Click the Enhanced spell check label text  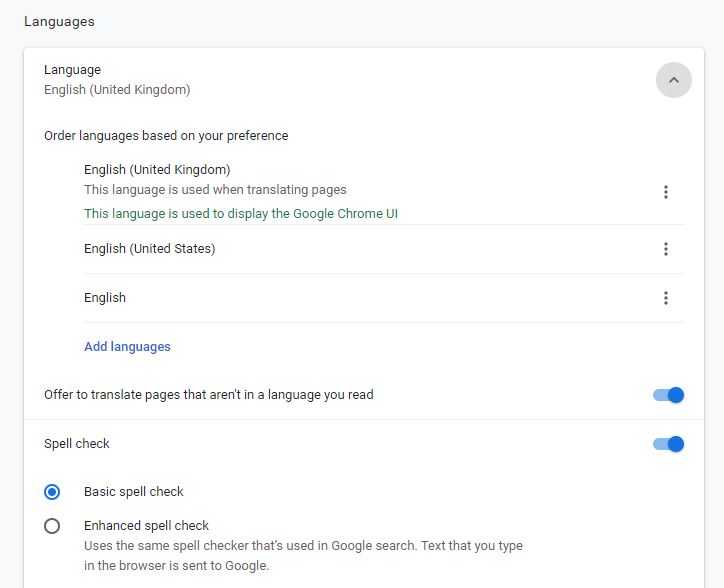coord(146,526)
